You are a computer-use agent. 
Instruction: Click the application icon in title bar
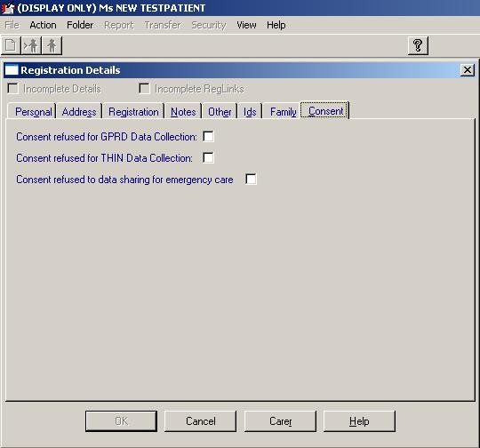8,8
